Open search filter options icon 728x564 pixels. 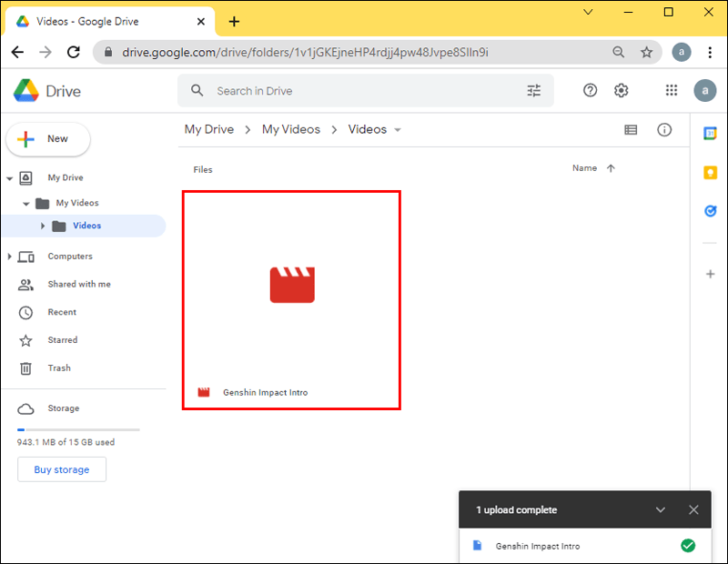click(534, 91)
